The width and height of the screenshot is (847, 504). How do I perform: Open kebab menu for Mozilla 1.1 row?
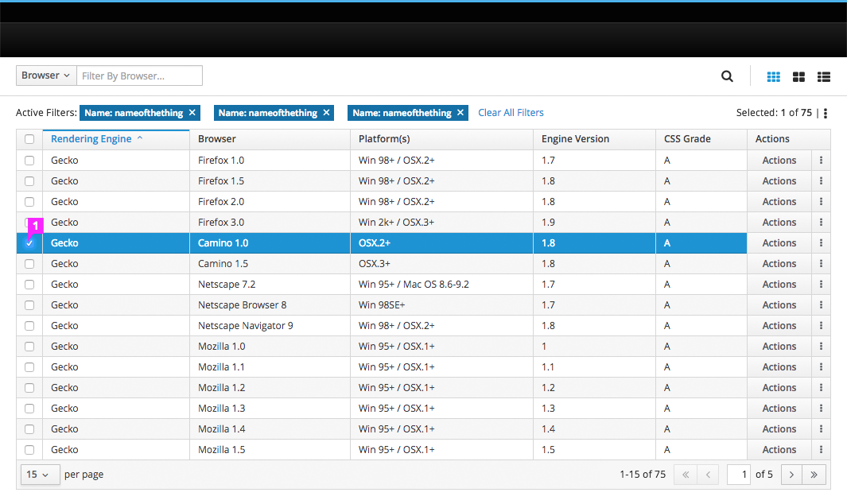821,366
